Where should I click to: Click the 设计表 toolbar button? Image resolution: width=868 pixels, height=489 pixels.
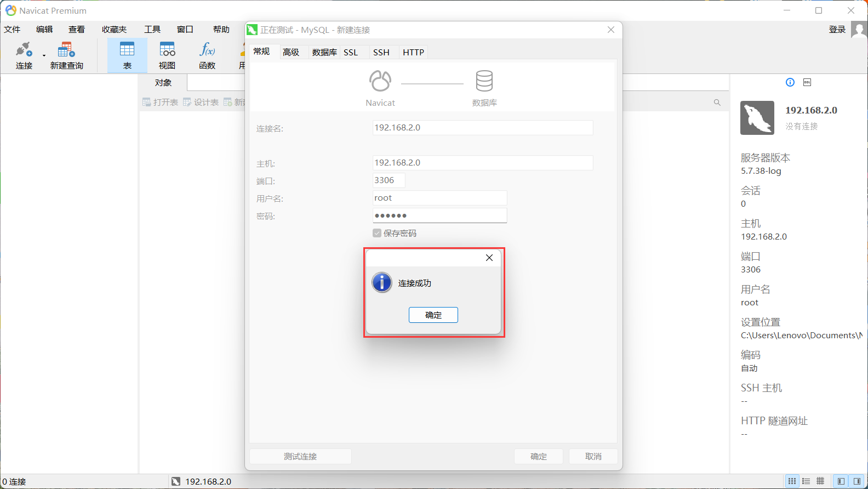click(x=201, y=103)
